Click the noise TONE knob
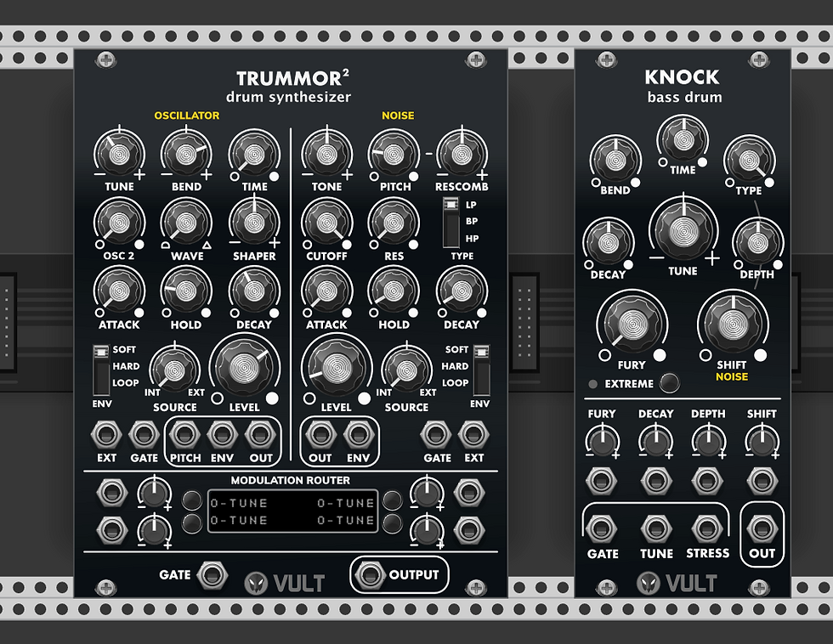Viewport: 833px width, 644px height. [x=326, y=155]
